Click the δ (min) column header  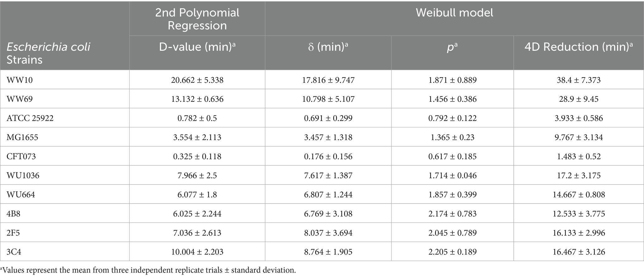328,47
